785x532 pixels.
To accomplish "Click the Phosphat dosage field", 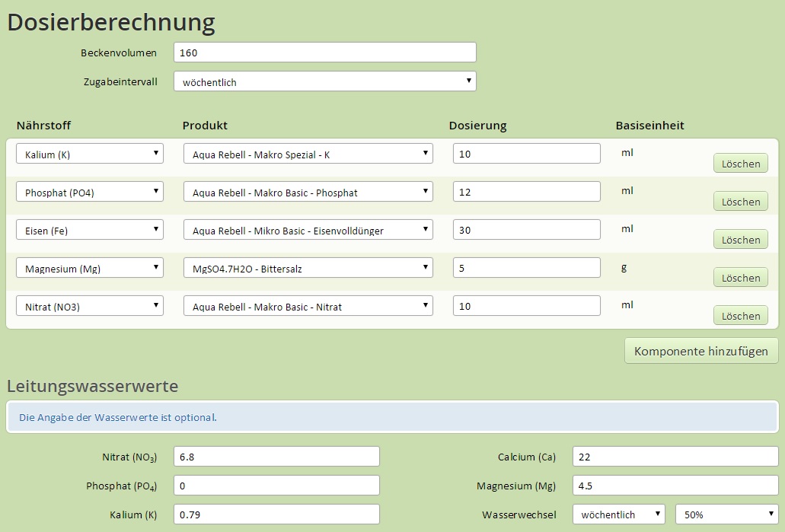I will click(x=527, y=192).
